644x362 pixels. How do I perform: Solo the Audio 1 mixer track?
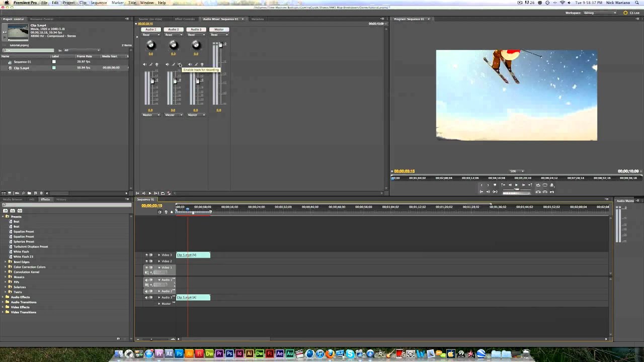pos(150,64)
